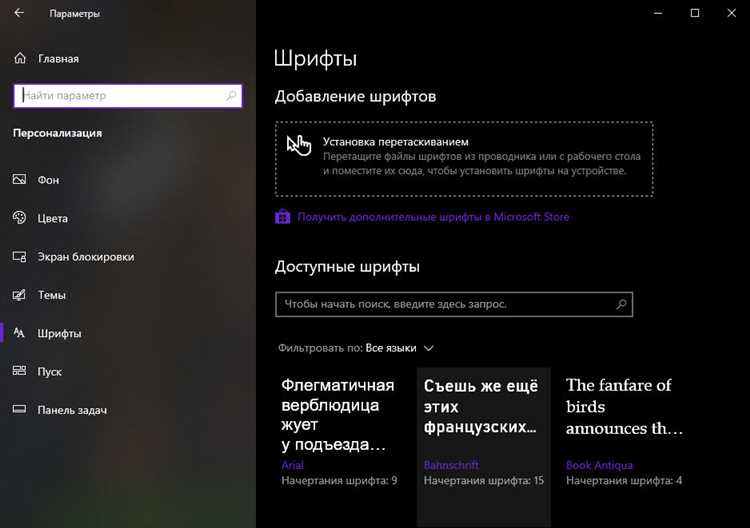
Task: Click the Персонализация heading
Action: pyautogui.click(x=57, y=133)
